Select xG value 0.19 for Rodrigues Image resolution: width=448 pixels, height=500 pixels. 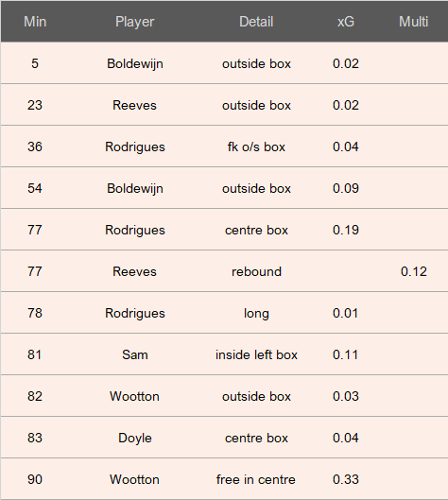(x=346, y=230)
